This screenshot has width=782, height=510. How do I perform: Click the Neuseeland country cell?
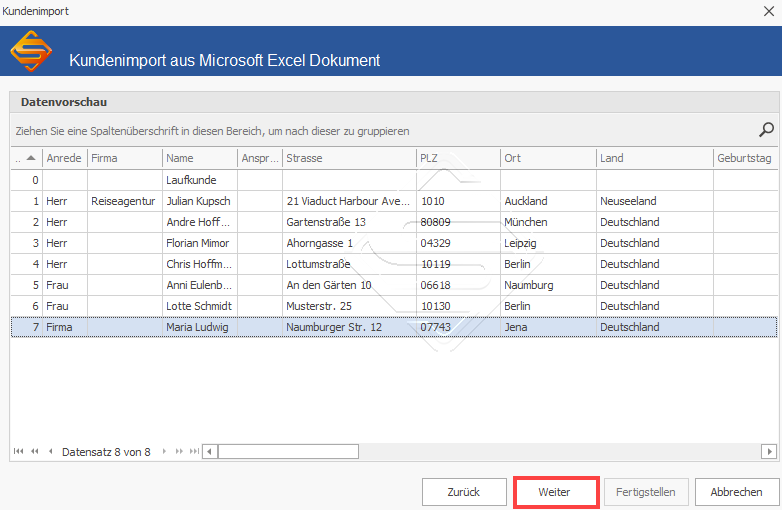point(655,201)
